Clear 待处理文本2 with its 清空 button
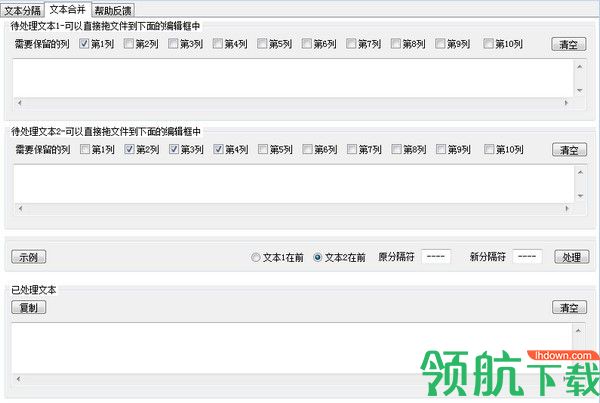 pos(569,150)
